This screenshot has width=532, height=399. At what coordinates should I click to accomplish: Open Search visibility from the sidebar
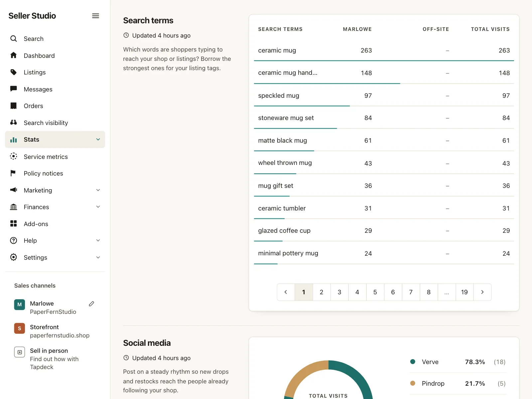point(55,123)
